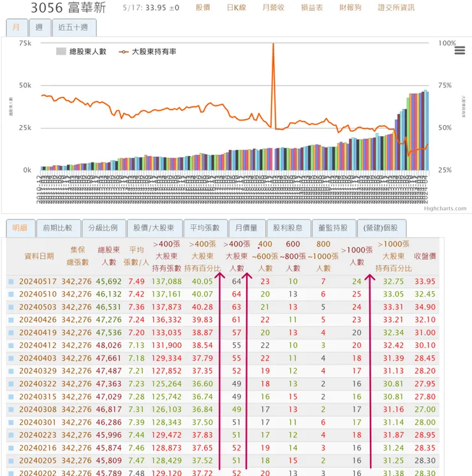Click the percentage 40.28 in 20240503 row

point(202,307)
